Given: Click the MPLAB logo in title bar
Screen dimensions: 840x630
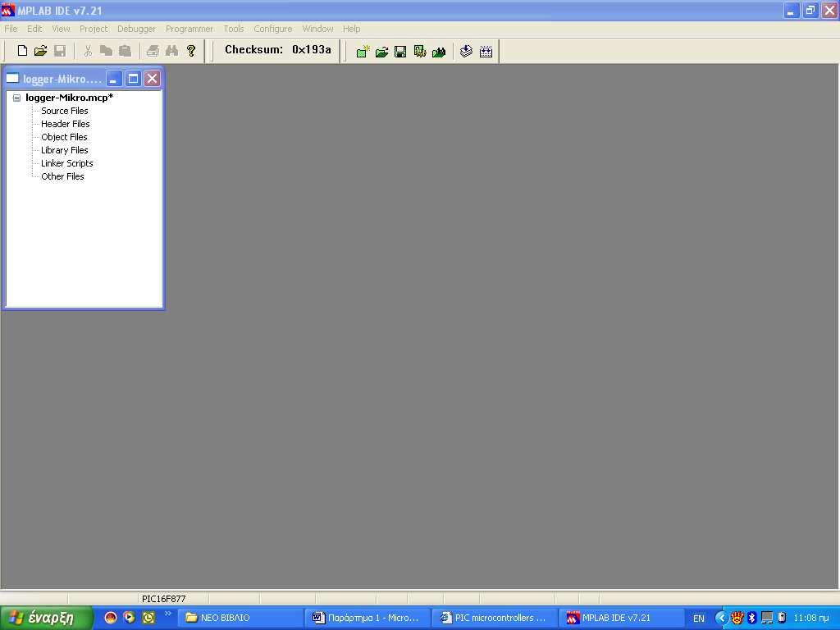Looking at the screenshot, I should click(x=8, y=10).
